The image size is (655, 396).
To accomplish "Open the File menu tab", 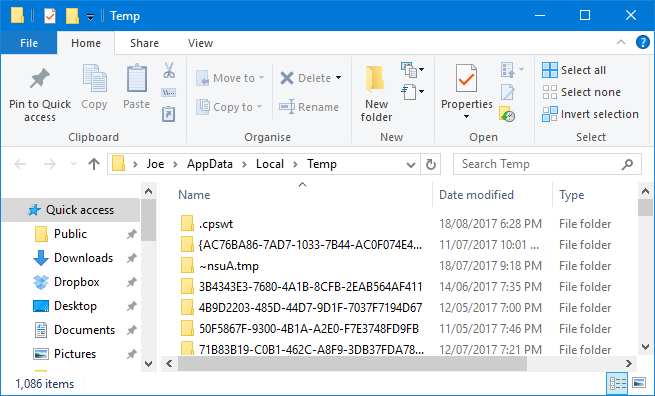I will pyautogui.click(x=29, y=43).
